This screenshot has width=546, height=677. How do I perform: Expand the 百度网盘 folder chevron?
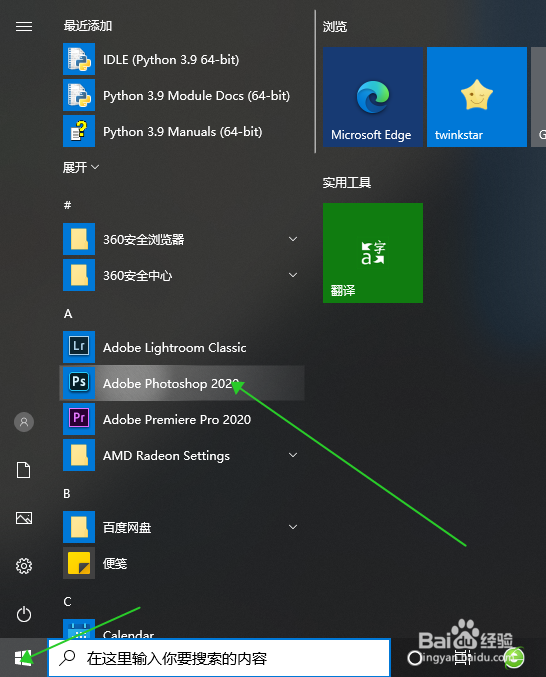[x=293, y=527]
